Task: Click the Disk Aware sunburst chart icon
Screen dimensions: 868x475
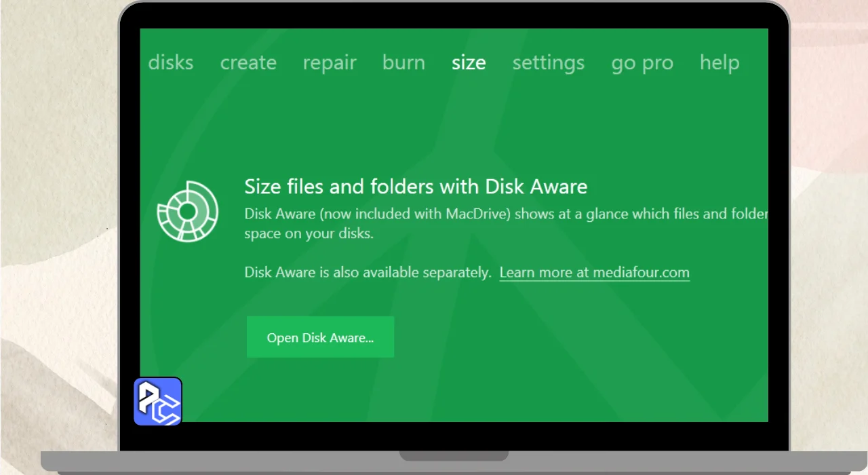Action: tap(187, 211)
